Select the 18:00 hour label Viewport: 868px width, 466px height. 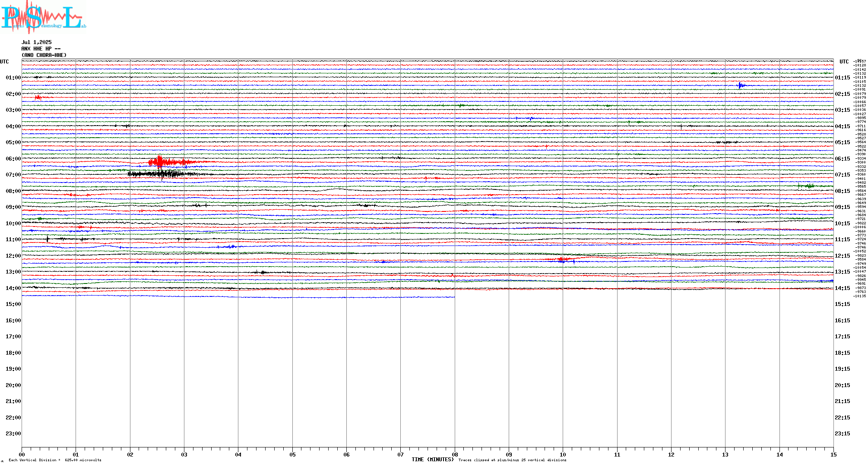click(13, 353)
